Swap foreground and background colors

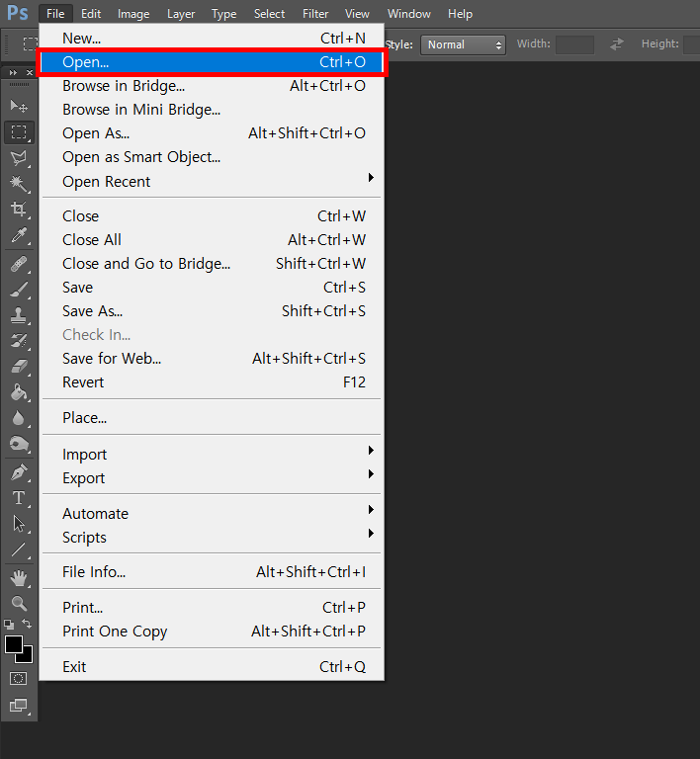pyautogui.click(x=27, y=624)
